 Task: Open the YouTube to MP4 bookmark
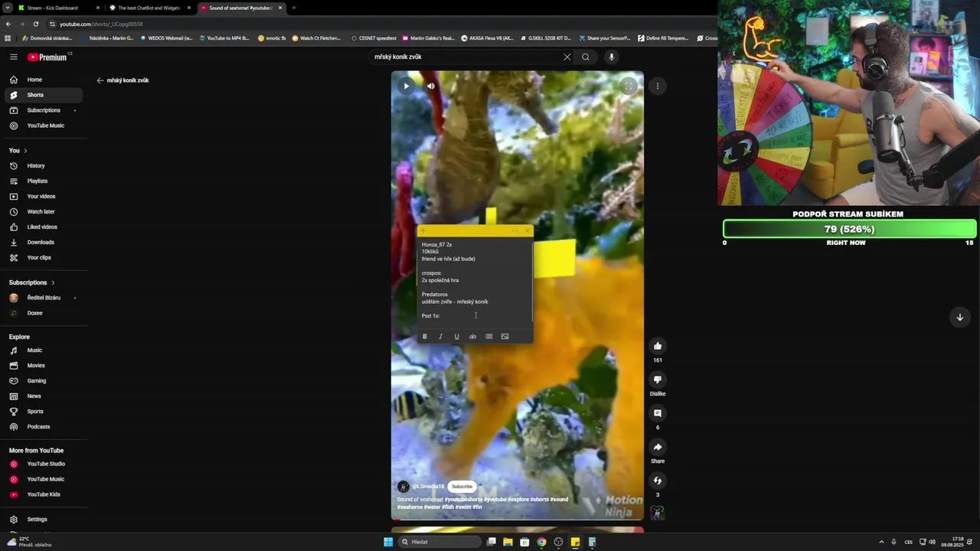click(225, 37)
